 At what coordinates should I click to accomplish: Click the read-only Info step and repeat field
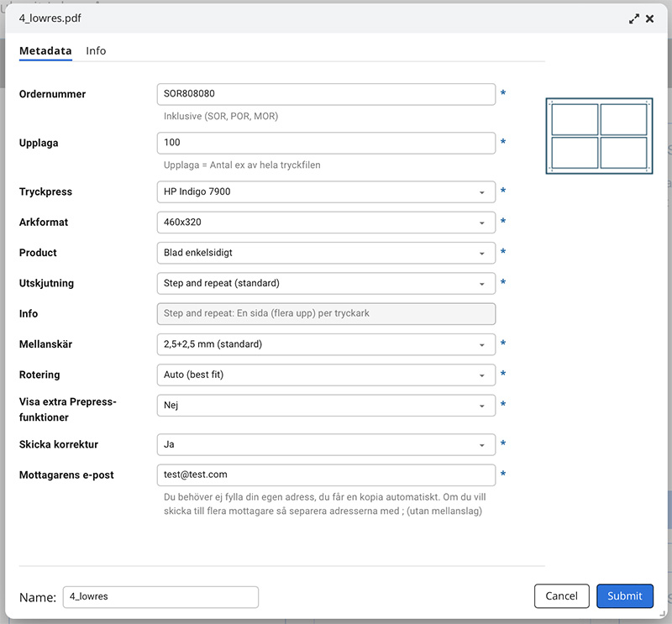click(326, 314)
